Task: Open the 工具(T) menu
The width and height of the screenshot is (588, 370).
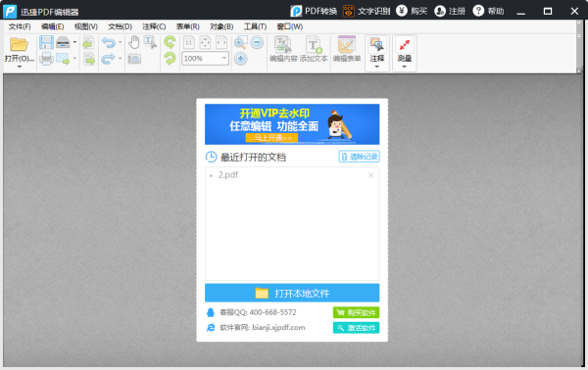Action: click(x=255, y=26)
